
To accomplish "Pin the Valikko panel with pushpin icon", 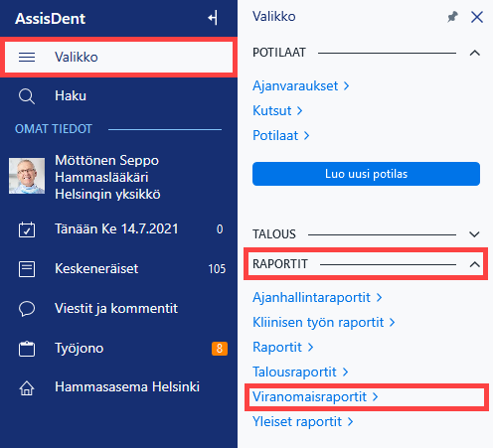I will (x=452, y=17).
